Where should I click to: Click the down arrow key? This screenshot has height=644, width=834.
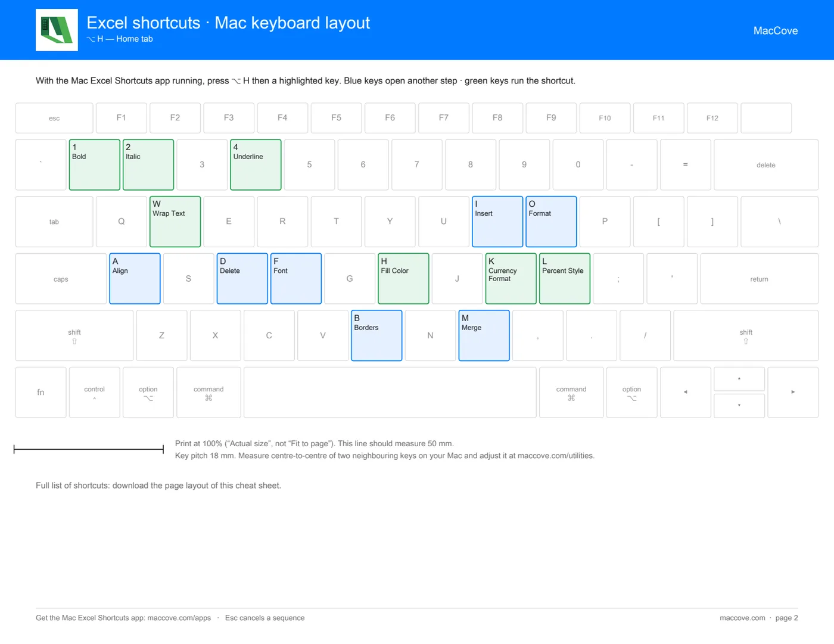pyautogui.click(x=739, y=406)
